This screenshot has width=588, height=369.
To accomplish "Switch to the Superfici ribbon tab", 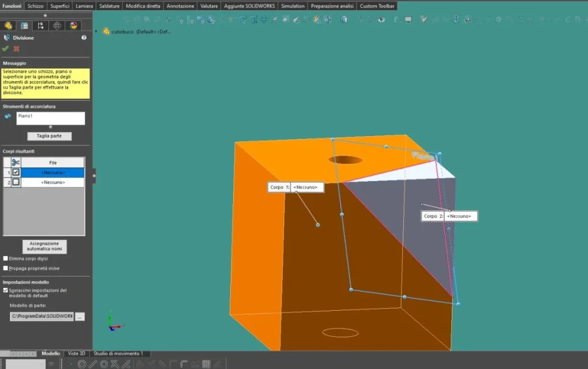I will [59, 6].
